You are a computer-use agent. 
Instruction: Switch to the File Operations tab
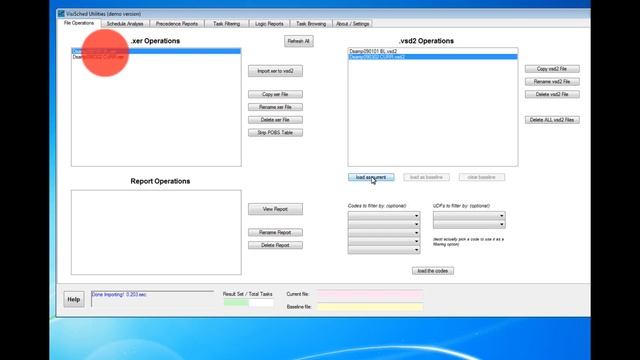(x=79, y=23)
